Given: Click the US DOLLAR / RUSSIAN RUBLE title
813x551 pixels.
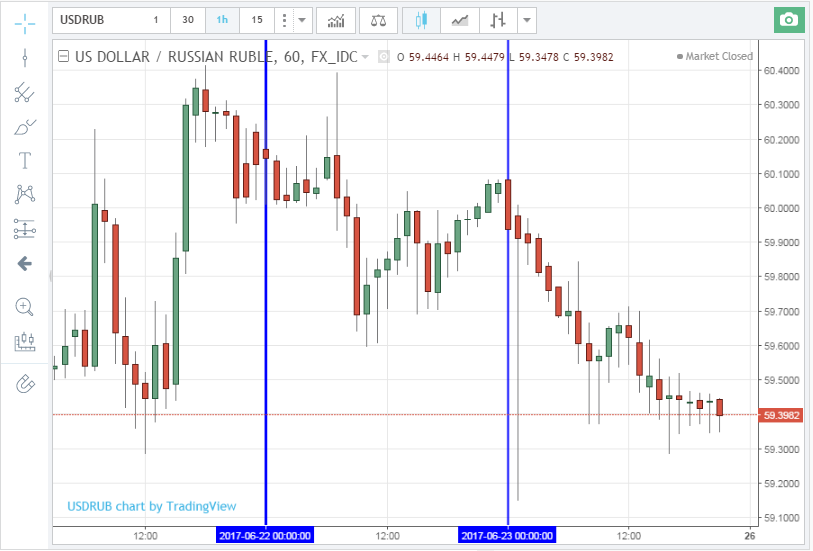Looking at the screenshot, I should coord(174,56).
